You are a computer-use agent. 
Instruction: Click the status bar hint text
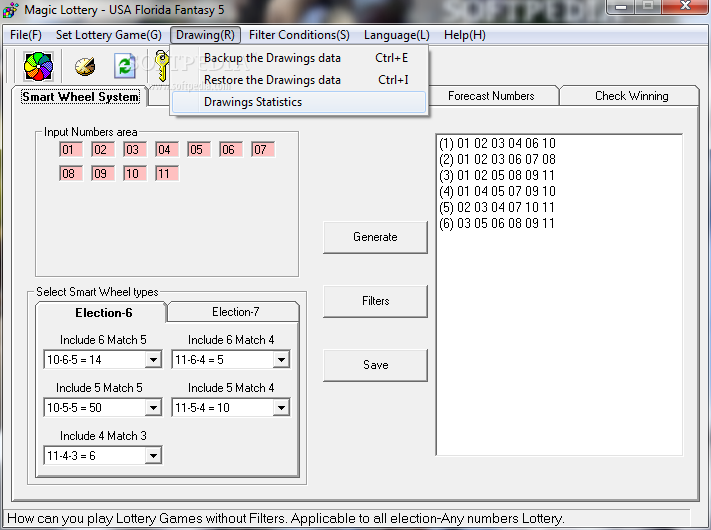[286, 518]
